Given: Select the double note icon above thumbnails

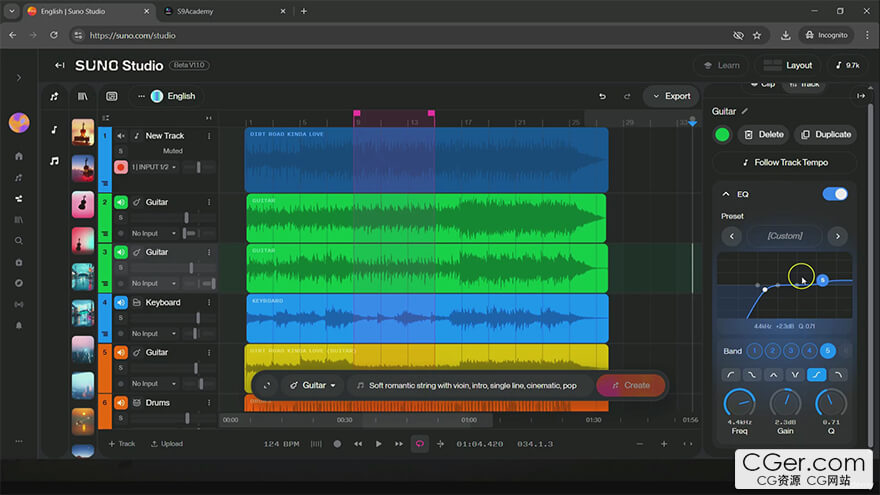Looking at the screenshot, I should tap(54, 161).
